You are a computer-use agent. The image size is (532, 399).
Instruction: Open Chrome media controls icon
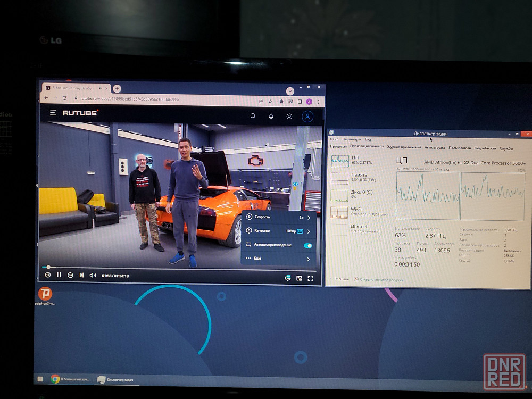coord(290,102)
